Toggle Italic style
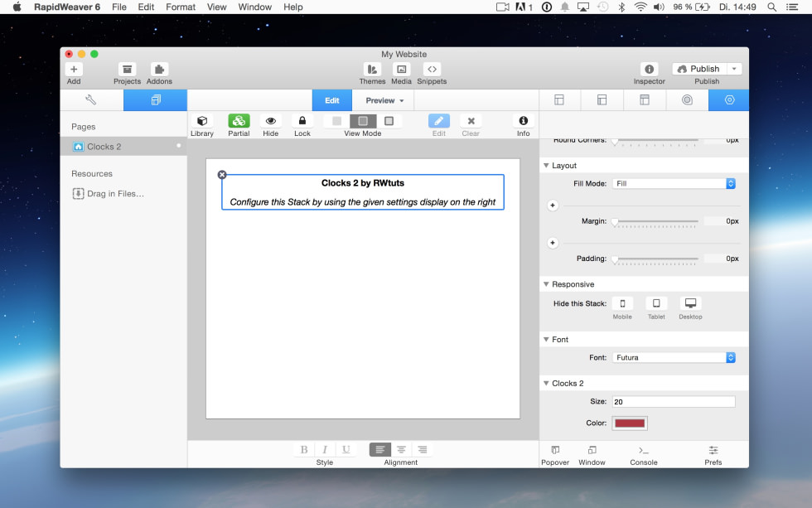The image size is (812, 508). pyautogui.click(x=325, y=449)
